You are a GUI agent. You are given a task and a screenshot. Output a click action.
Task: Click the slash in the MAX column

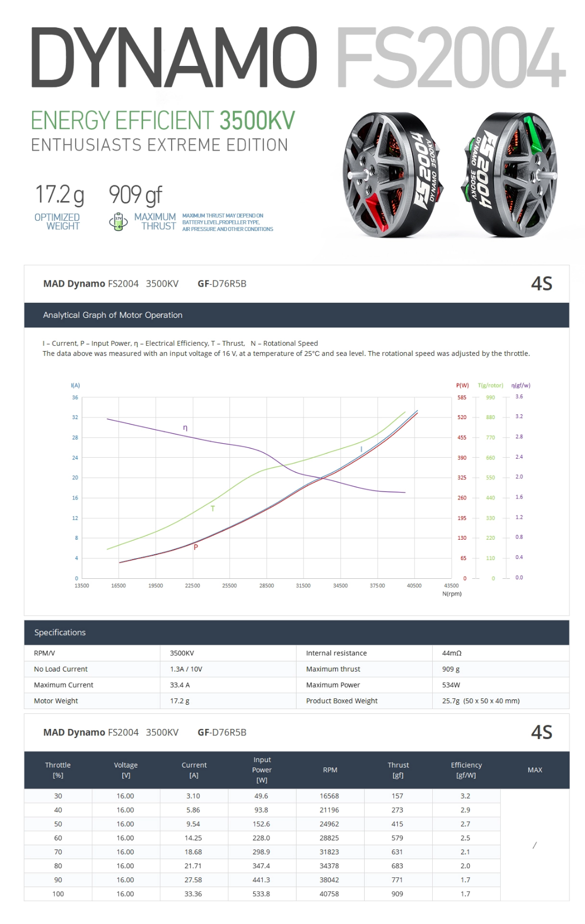535,845
